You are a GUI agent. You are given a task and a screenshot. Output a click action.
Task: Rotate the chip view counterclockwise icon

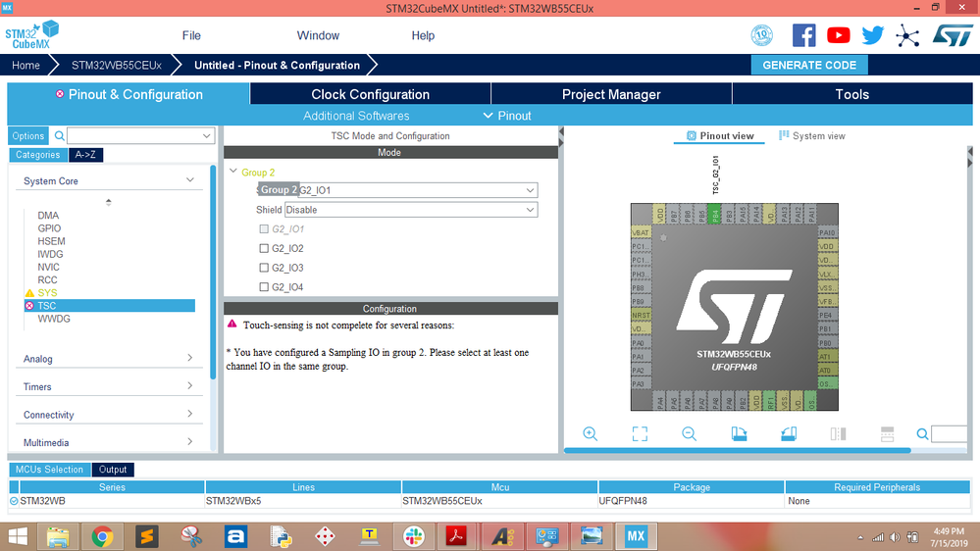(789, 433)
